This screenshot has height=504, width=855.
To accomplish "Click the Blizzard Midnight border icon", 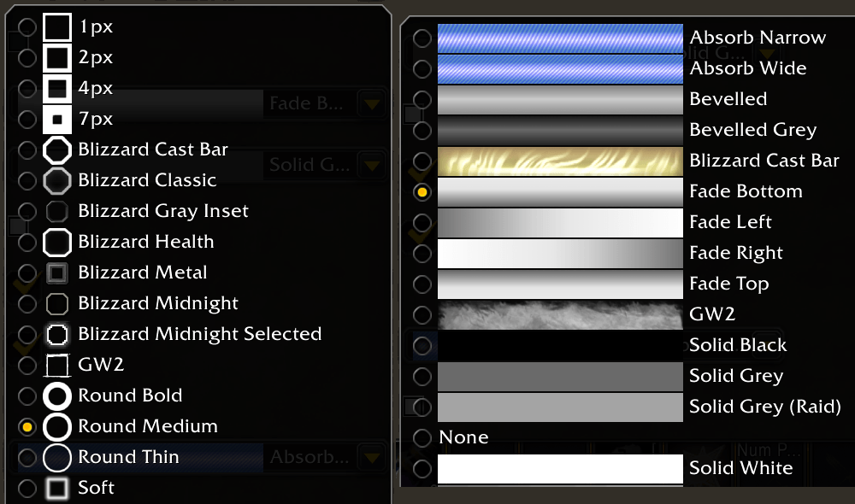I will click(57, 303).
